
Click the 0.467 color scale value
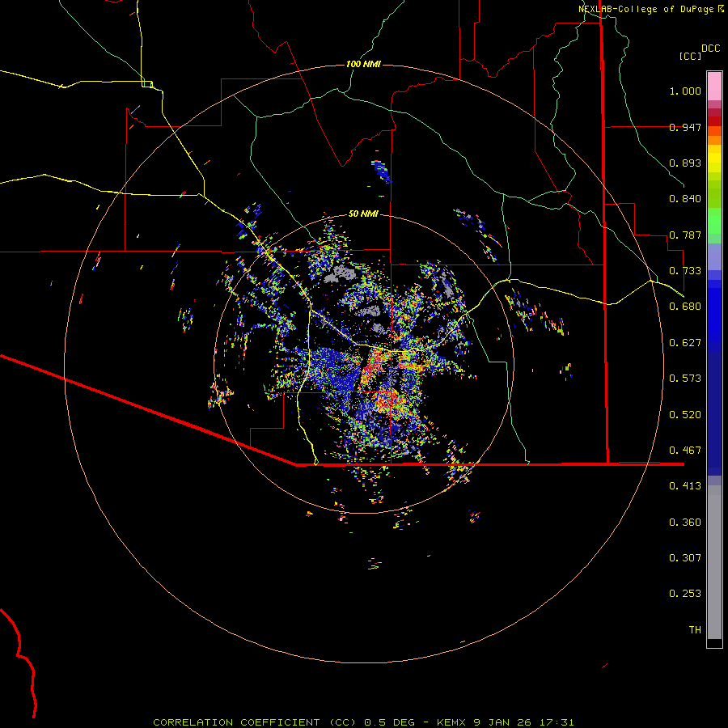tap(685, 451)
